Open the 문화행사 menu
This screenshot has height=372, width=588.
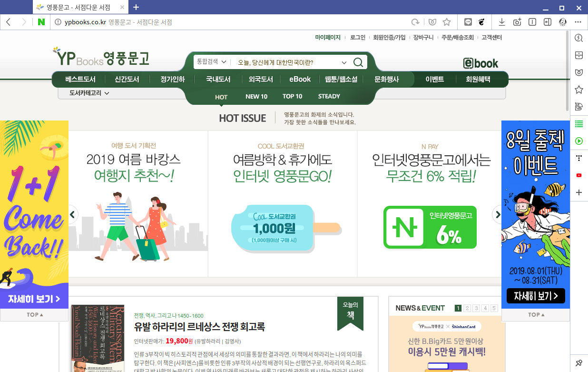pyautogui.click(x=387, y=80)
